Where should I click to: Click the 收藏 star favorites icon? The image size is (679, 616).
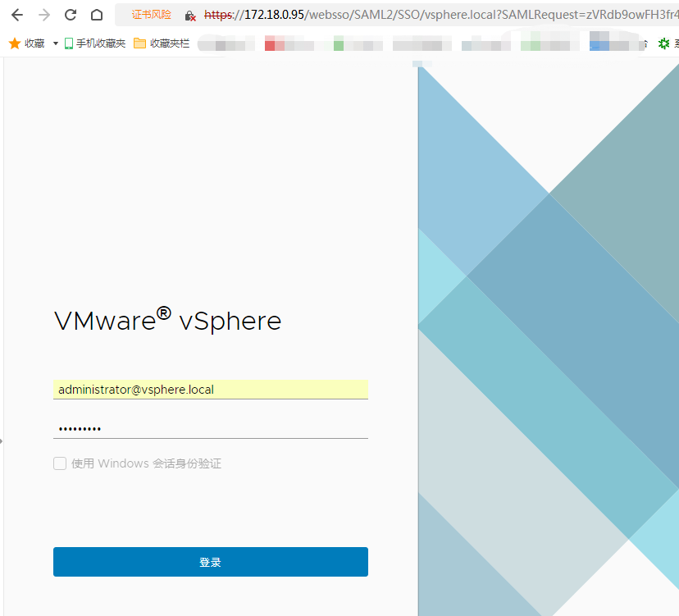click(x=15, y=43)
